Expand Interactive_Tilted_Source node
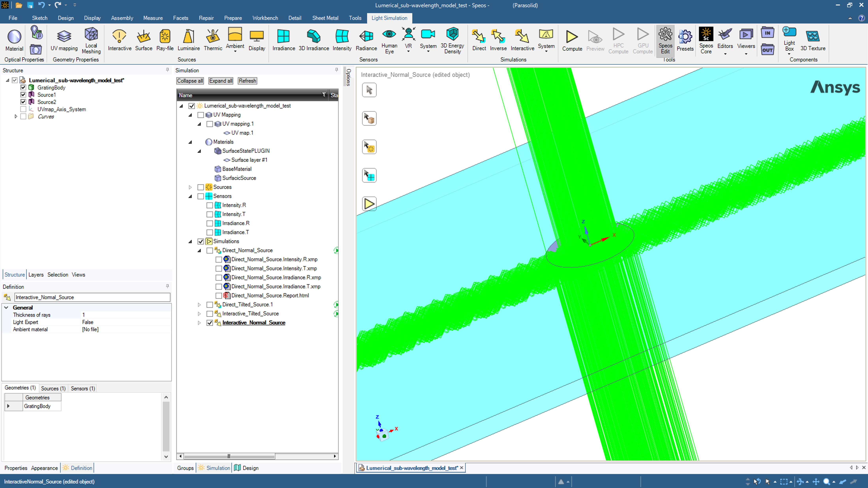 pos(199,314)
